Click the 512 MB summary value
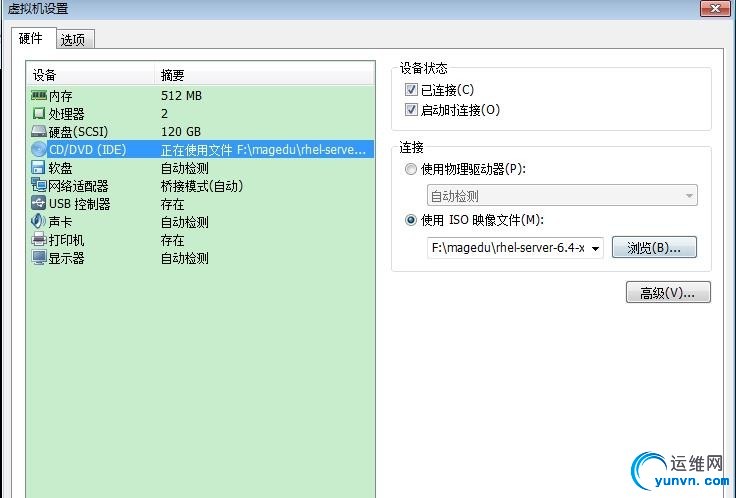The height and width of the screenshot is (498, 736). tap(181, 96)
